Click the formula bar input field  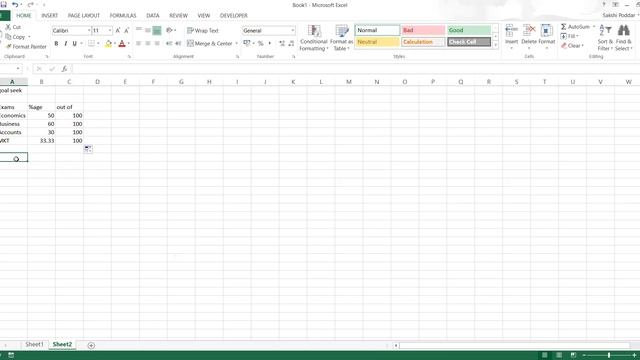pos(355,69)
